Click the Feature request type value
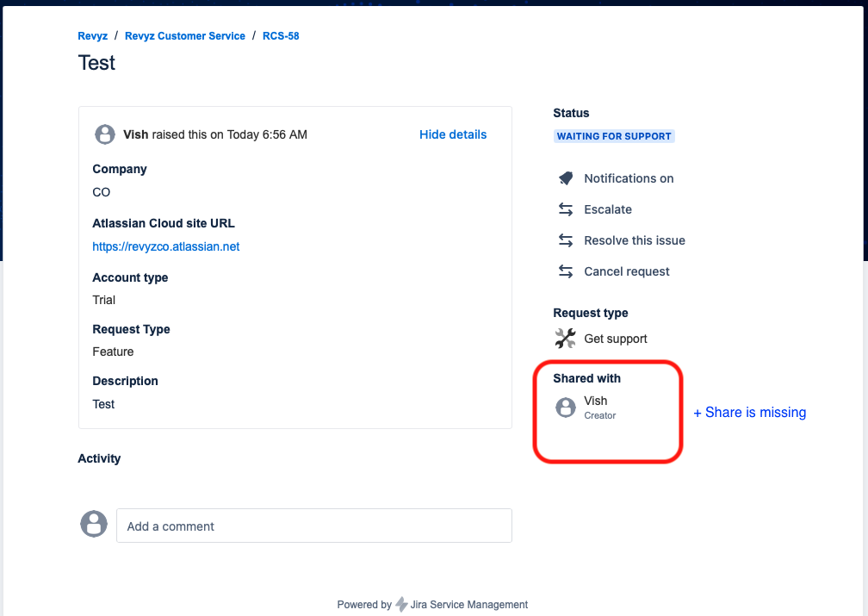868x616 pixels. [x=113, y=352]
